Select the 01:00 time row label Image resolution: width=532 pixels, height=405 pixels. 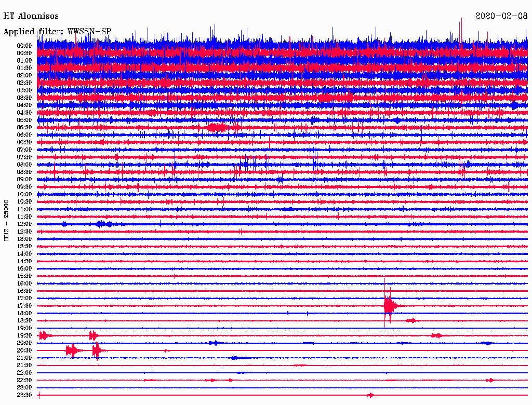pos(24,61)
